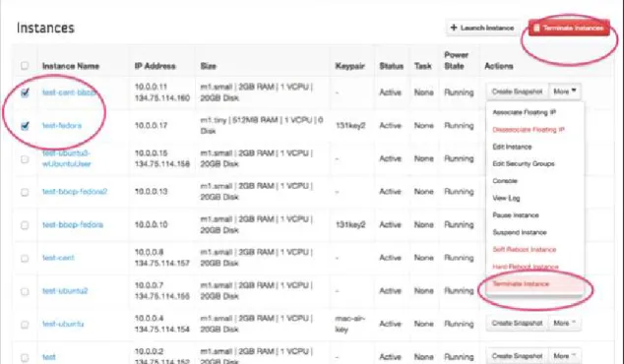Uncheck the test-cent-bbcp instance checkbox

[25, 92]
